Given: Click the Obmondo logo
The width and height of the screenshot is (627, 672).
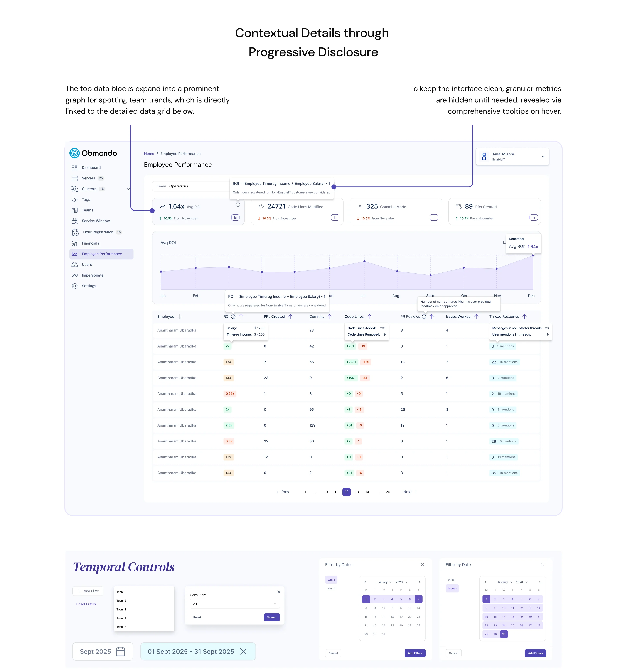Looking at the screenshot, I should pyautogui.click(x=93, y=153).
